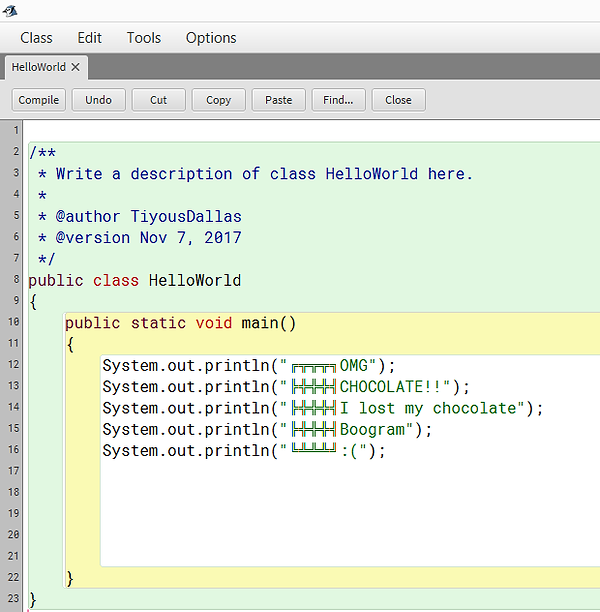This screenshot has height=612, width=600.
Task: Open the Class menu
Action: (x=36, y=38)
